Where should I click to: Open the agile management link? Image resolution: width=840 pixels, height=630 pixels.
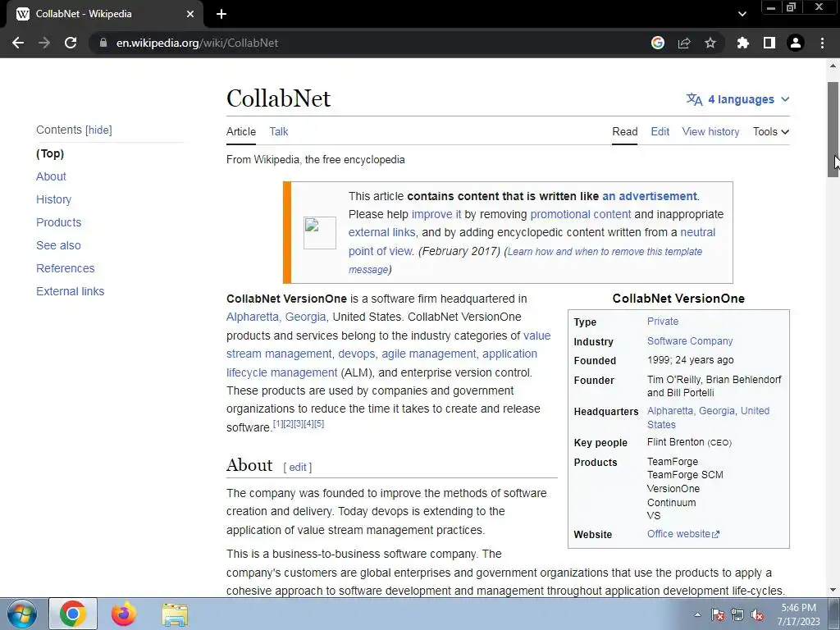[428, 354]
